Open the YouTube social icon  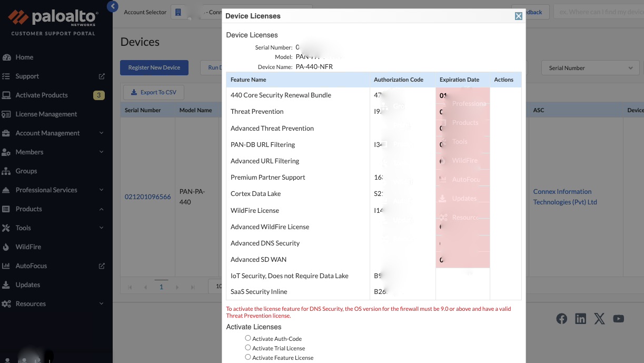(x=618, y=319)
